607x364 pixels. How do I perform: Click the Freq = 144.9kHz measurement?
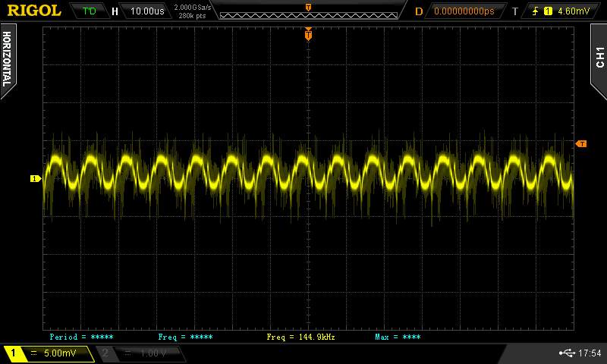301,337
